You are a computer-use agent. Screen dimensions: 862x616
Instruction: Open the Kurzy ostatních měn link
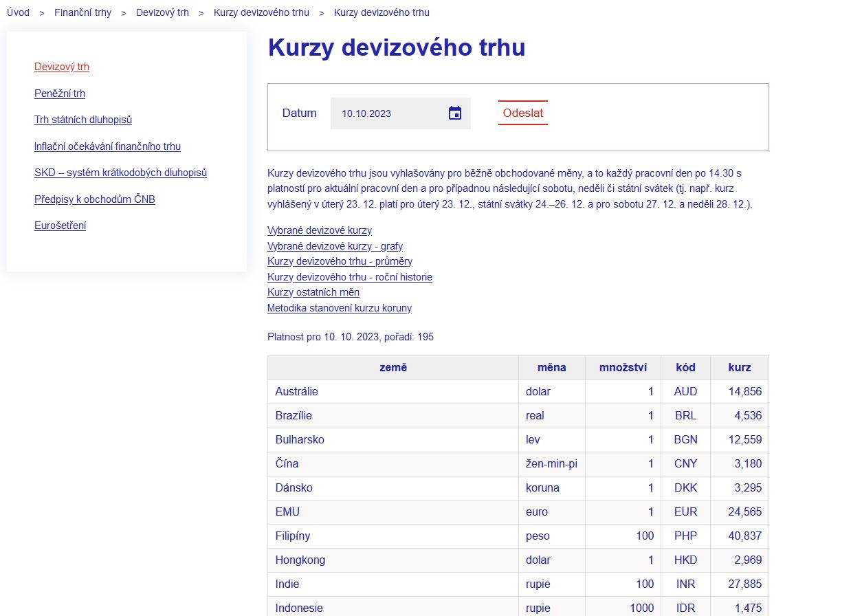click(x=313, y=292)
